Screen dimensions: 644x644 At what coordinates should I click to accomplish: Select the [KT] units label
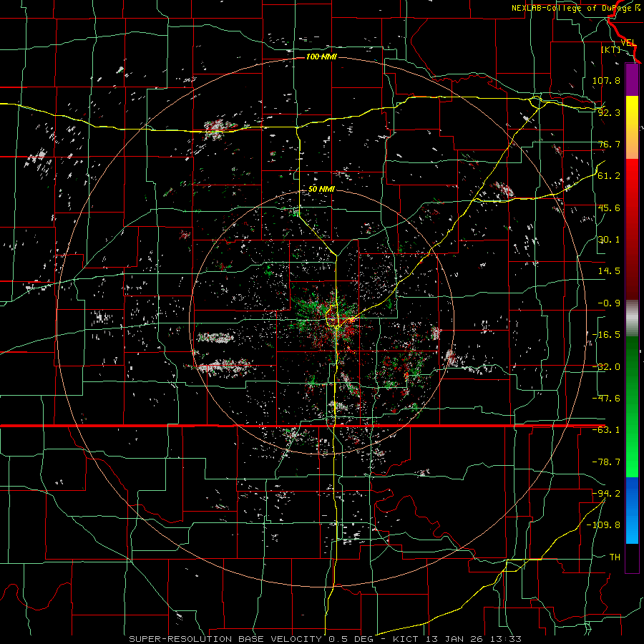(x=611, y=49)
